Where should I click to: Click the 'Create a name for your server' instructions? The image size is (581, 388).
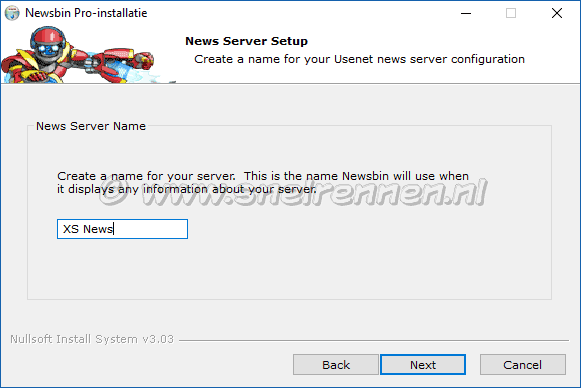point(263,182)
